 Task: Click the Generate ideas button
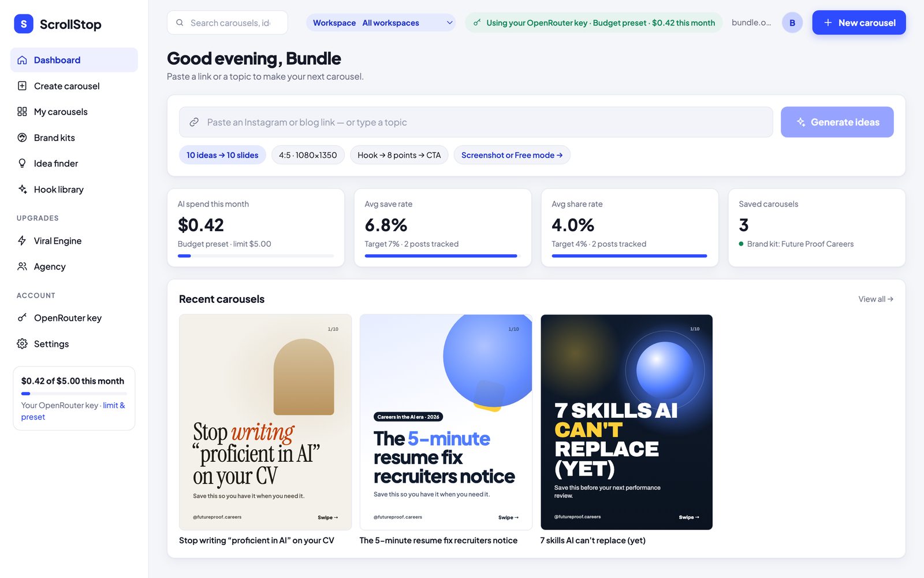coord(837,122)
